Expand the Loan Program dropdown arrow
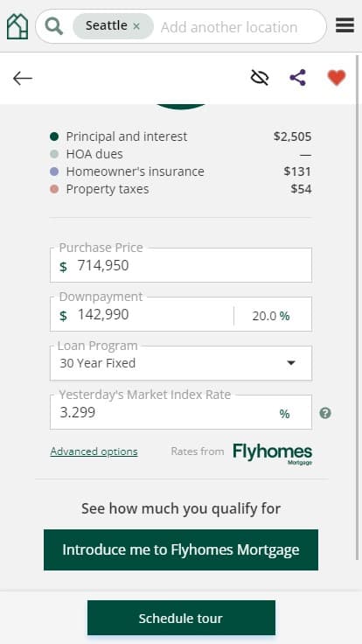Screen dimensions: 362x644 [291, 362]
